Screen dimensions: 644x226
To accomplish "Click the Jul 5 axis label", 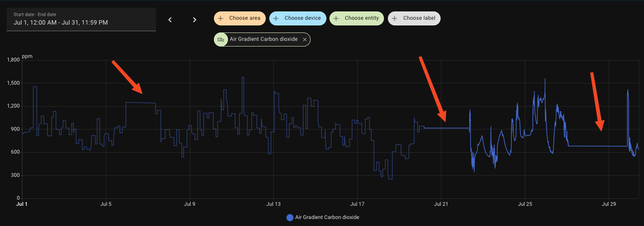I will click(106, 204).
